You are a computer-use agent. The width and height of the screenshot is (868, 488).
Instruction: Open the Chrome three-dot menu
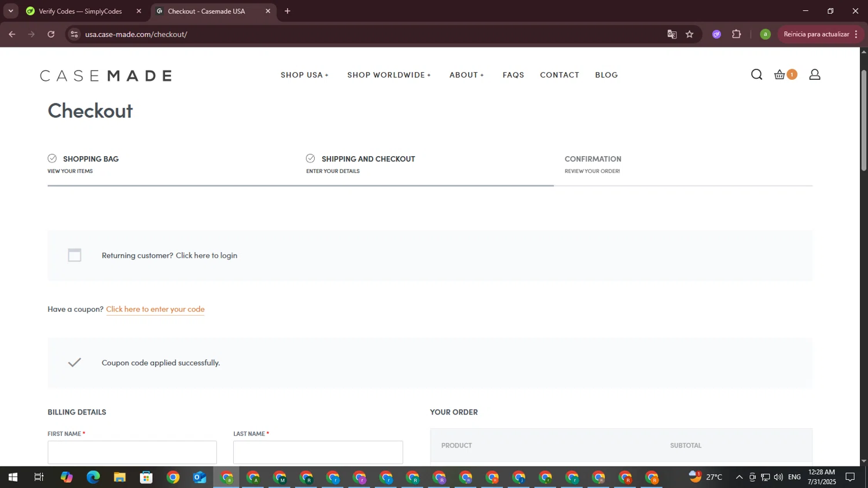point(856,34)
